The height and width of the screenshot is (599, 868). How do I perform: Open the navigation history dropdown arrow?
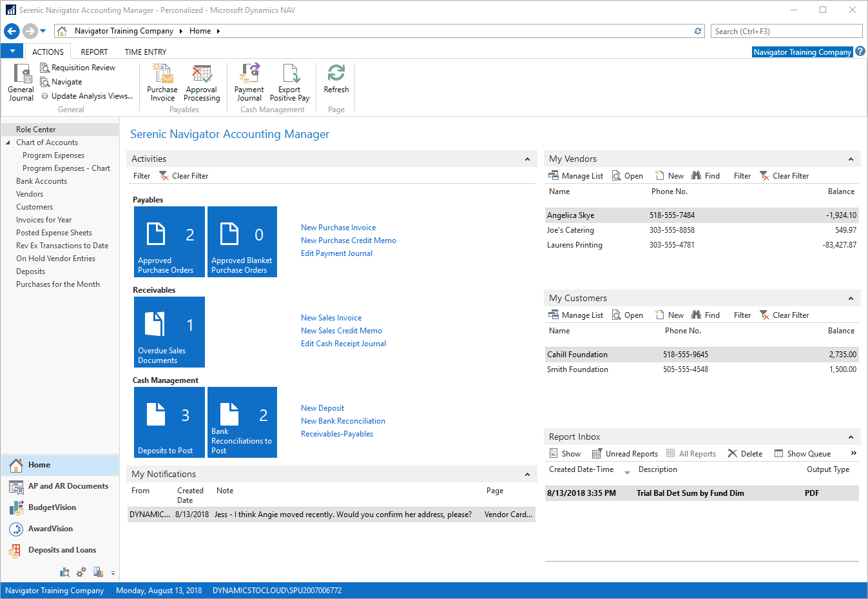point(43,31)
